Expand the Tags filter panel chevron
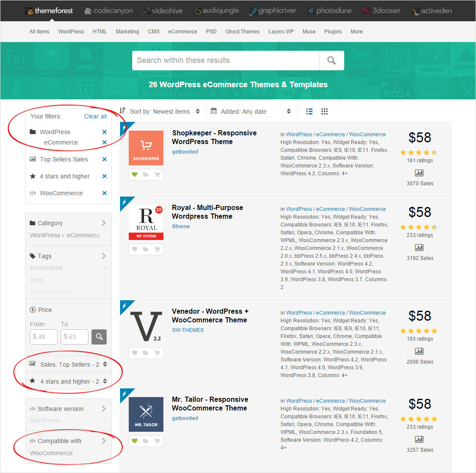 (x=104, y=256)
